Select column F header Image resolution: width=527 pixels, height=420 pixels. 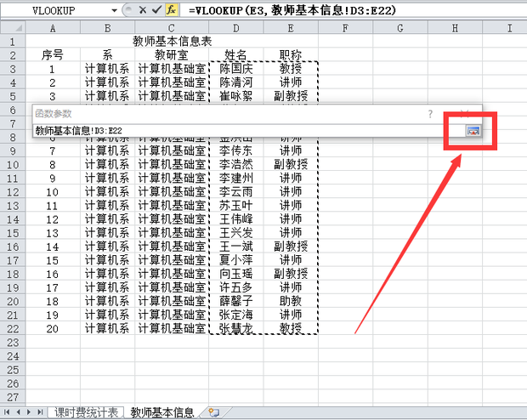[x=345, y=28]
